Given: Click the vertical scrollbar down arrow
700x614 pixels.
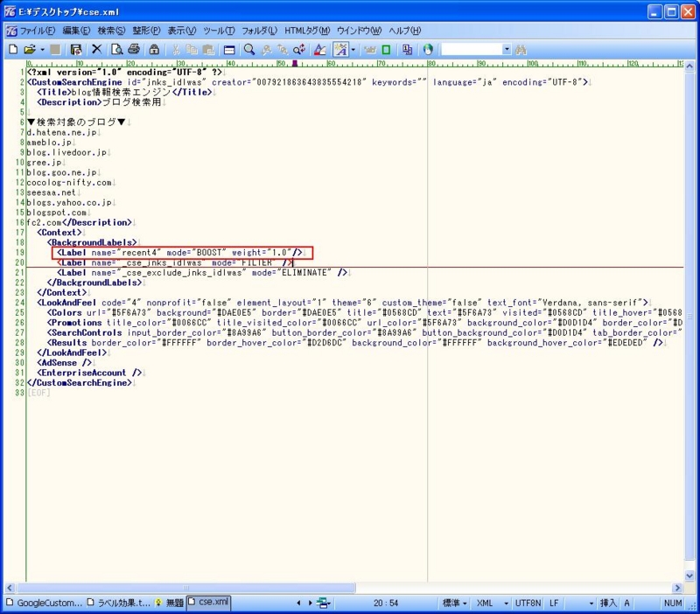Looking at the screenshot, I should tap(689, 576).
